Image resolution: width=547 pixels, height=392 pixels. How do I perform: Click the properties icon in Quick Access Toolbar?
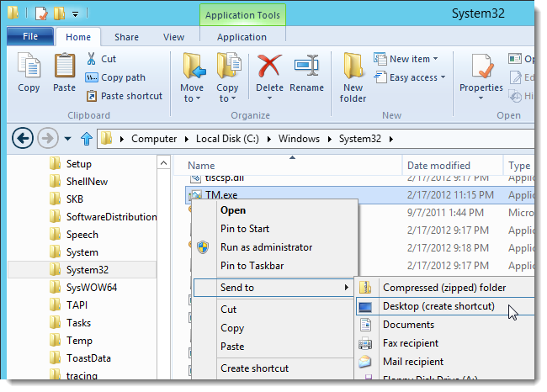pos(41,13)
